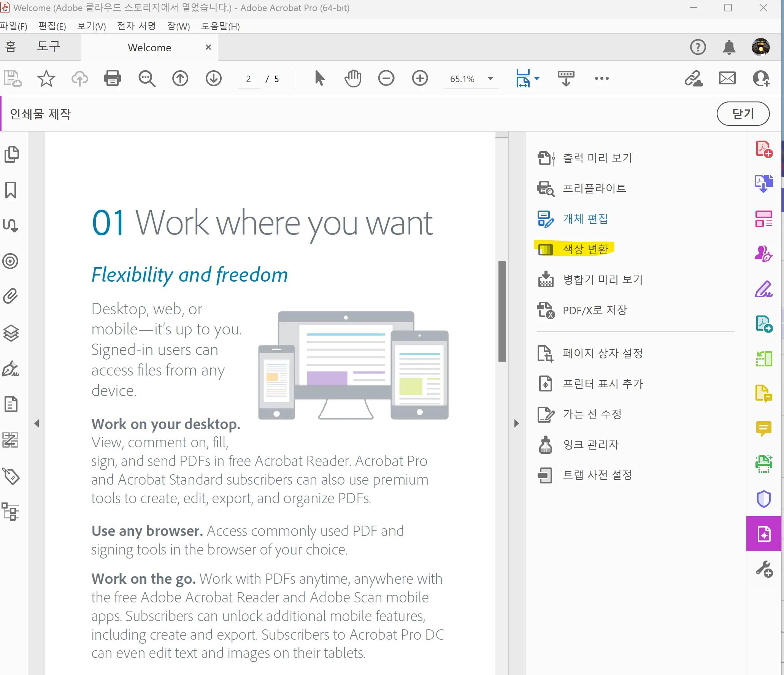784x675 pixels.
Task: Open the Attachments paperclip panel
Action: 11,296
